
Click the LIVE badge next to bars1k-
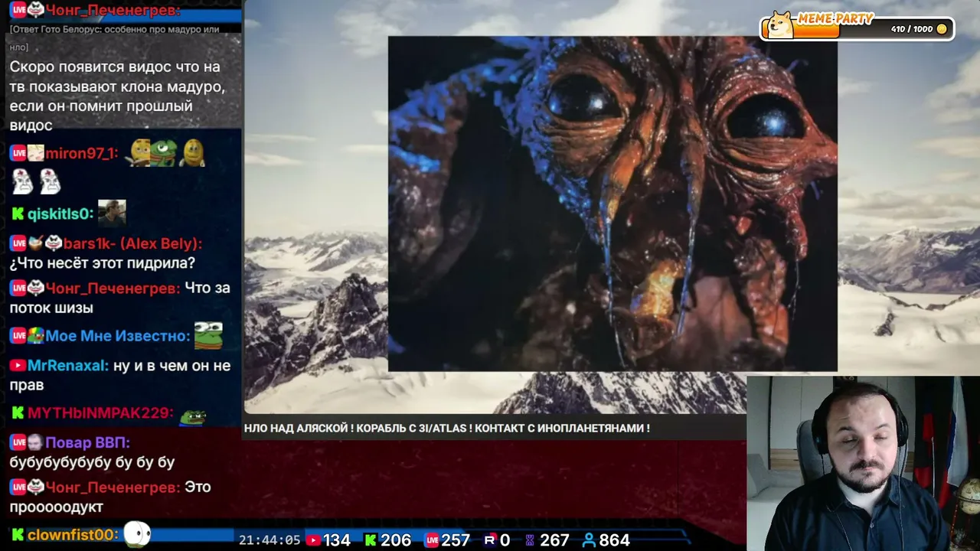coord(18,243)
